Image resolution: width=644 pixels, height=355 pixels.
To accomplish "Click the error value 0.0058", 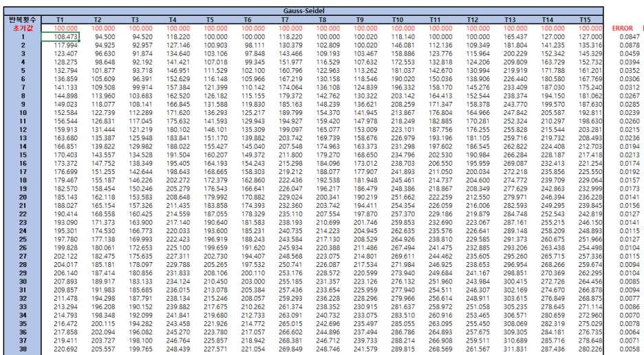I will 630,349.
